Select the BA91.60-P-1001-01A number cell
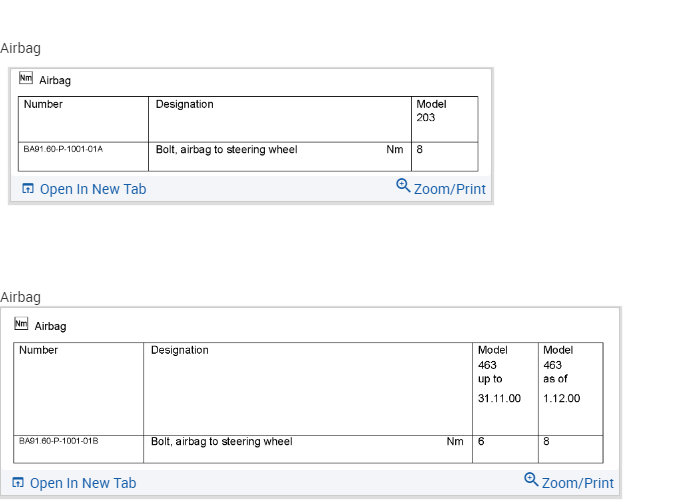The height and width of the screenshot is (504, 676). click(x=63, y=150)
